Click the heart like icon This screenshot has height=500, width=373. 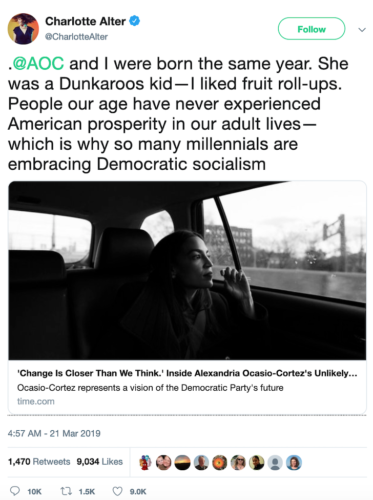[117, 491]
